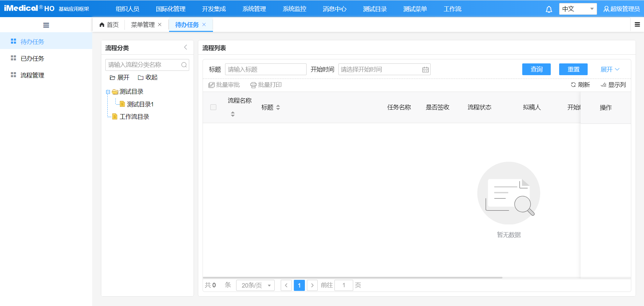Click the 查询 search button
Image resolution: width=644 pixels, height=306 pixels.
point(536,69)
